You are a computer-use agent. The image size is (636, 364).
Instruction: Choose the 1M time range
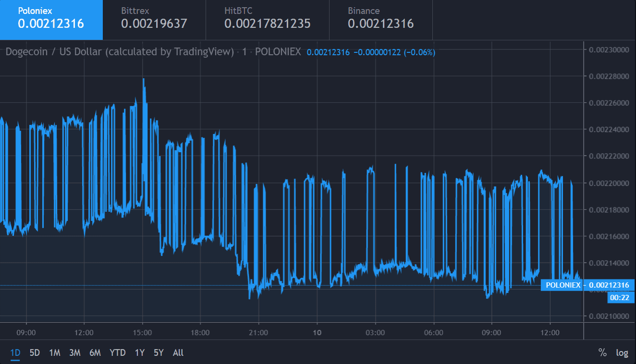coord(55,353)
